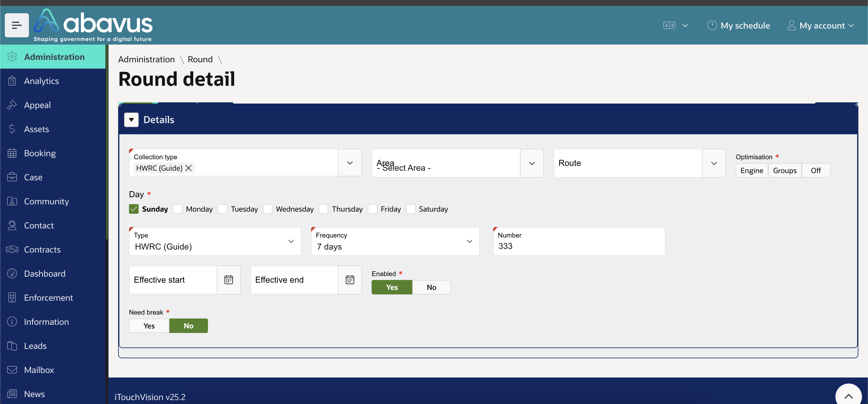Check the Tuesday checkbox
This screenshot has width=868, height=404.
point(222,209)
